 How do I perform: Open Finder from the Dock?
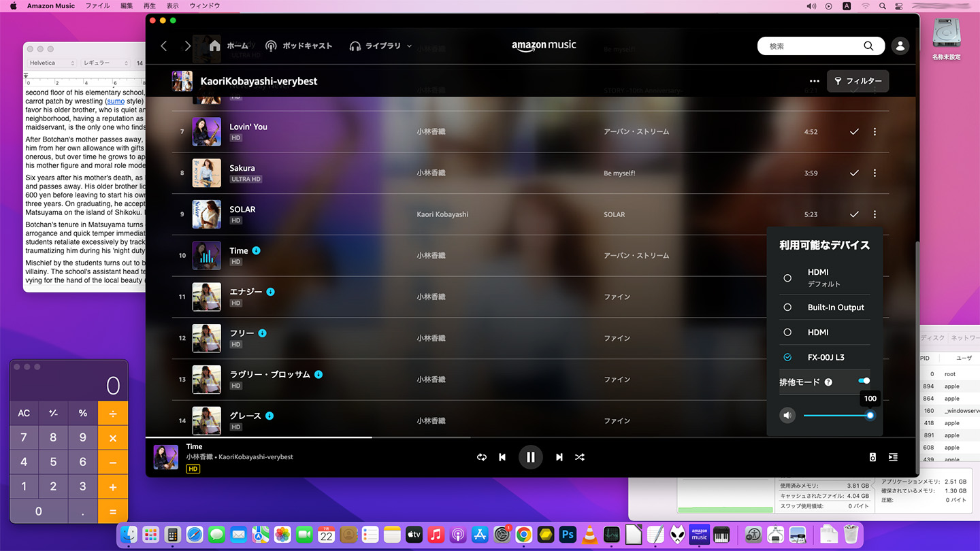(129, 534)
